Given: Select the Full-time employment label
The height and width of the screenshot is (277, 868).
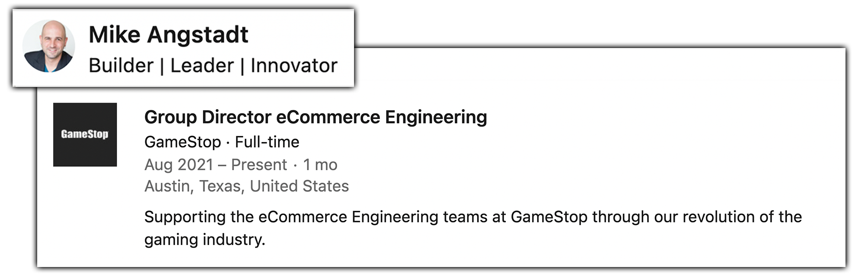Looking at the screenshot, I should click(x=267, y=142).
